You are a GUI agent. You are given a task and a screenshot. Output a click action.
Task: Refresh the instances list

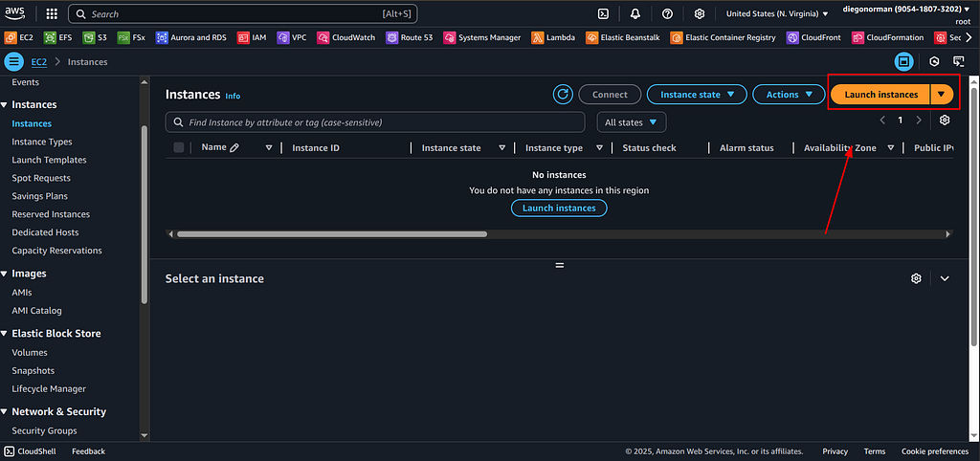pyautogui.click(x=563, y=95)
